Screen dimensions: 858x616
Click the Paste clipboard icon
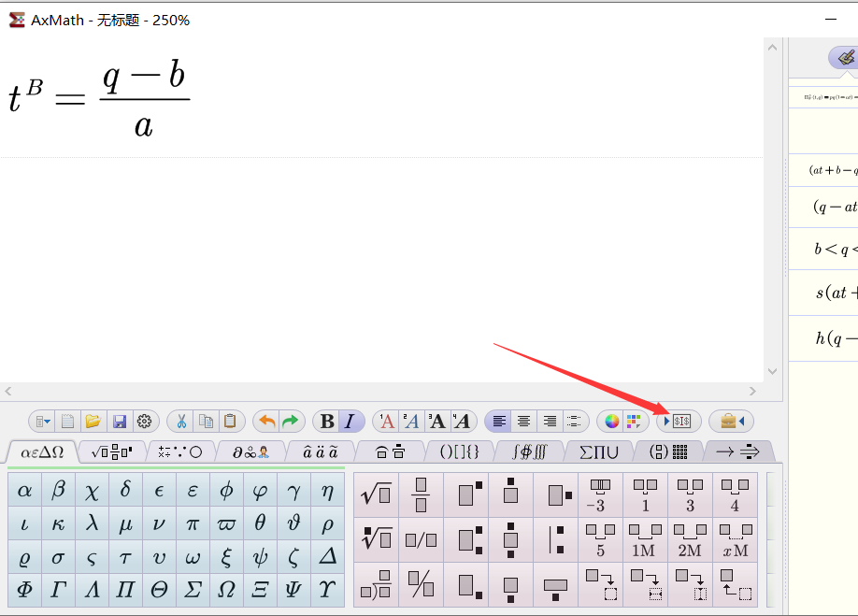pyautogui.click(x=229, y=421)
